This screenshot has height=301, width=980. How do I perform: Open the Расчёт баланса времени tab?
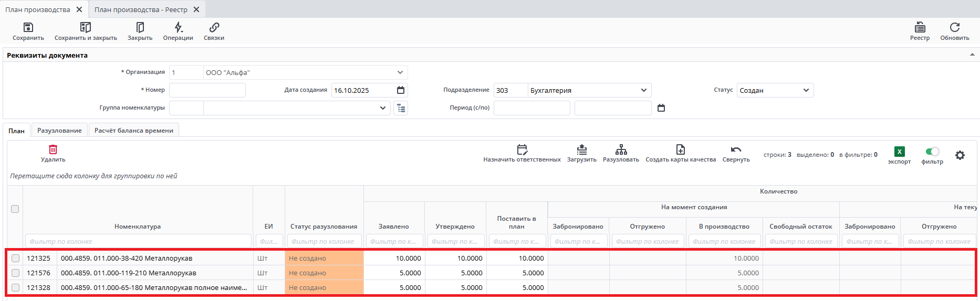click(134, 131)
